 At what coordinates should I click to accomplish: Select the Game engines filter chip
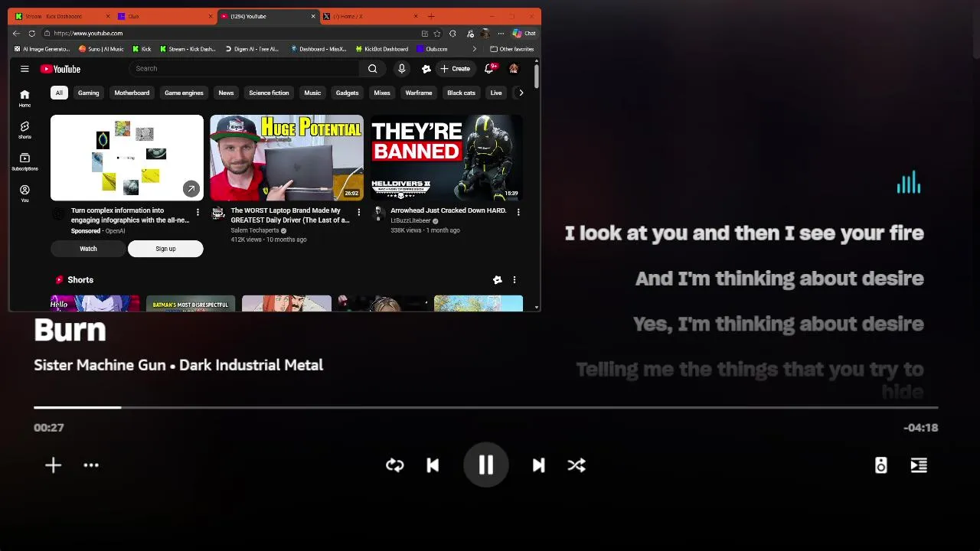coord(184,93)
